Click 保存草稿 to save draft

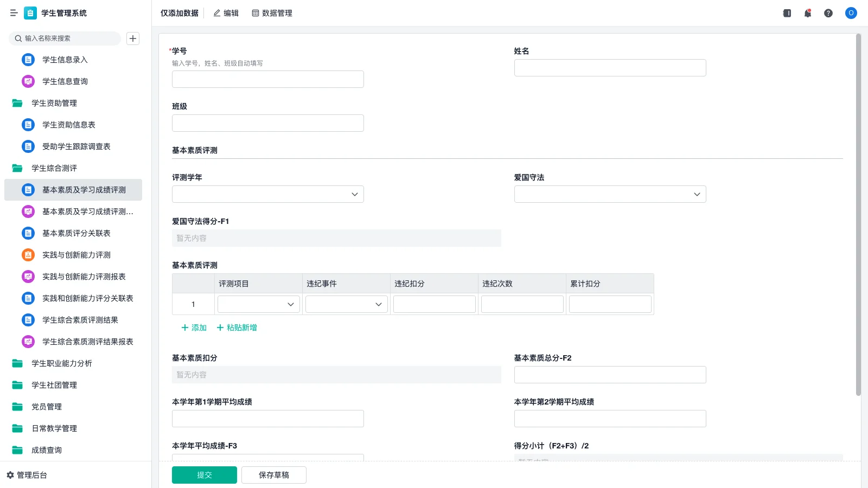[x=273, y=474]
